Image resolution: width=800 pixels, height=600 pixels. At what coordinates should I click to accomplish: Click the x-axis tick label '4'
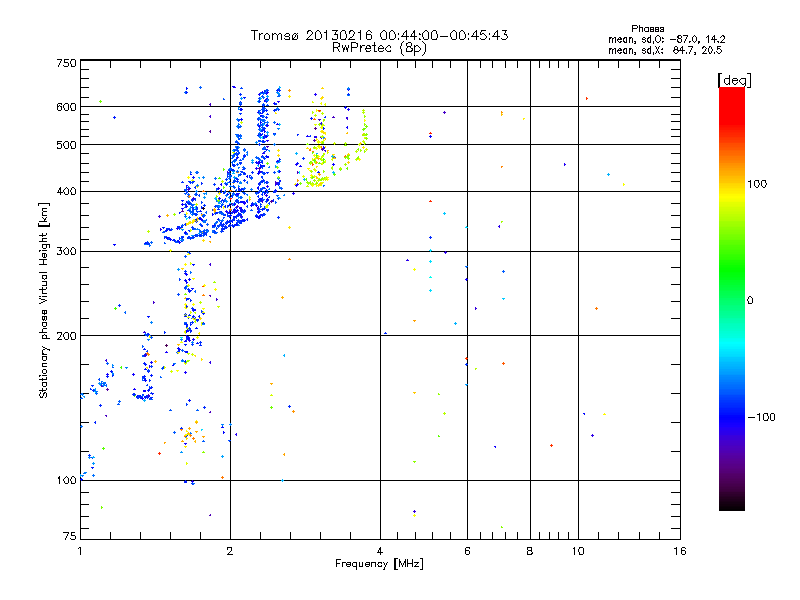coord(380,551)
